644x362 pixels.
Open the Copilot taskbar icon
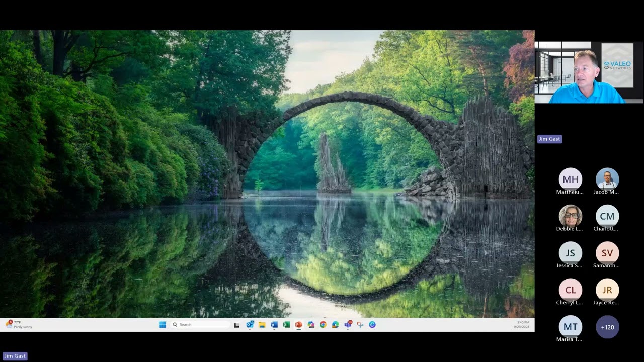pos(311,325)
